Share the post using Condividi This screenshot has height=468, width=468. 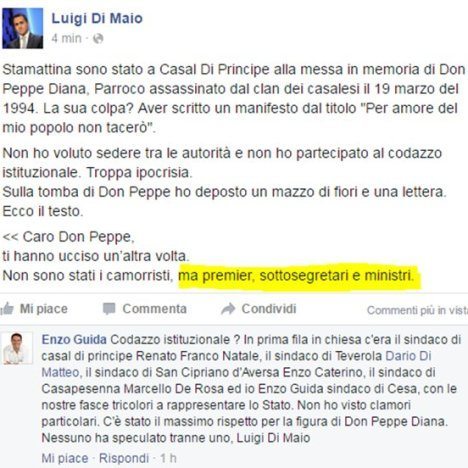coord(269,309)
